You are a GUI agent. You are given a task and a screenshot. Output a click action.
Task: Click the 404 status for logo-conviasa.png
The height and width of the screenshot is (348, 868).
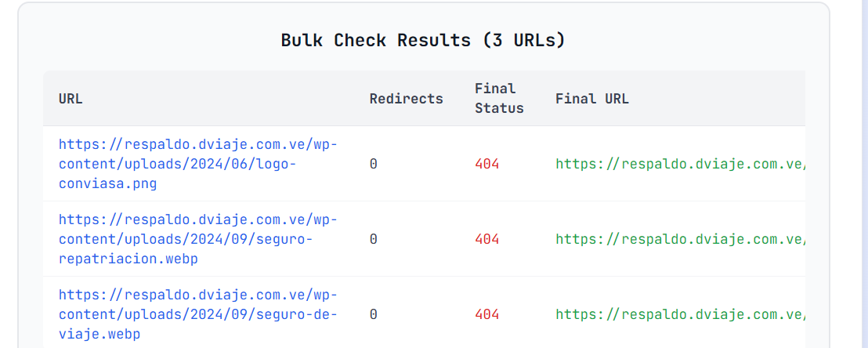486,164
